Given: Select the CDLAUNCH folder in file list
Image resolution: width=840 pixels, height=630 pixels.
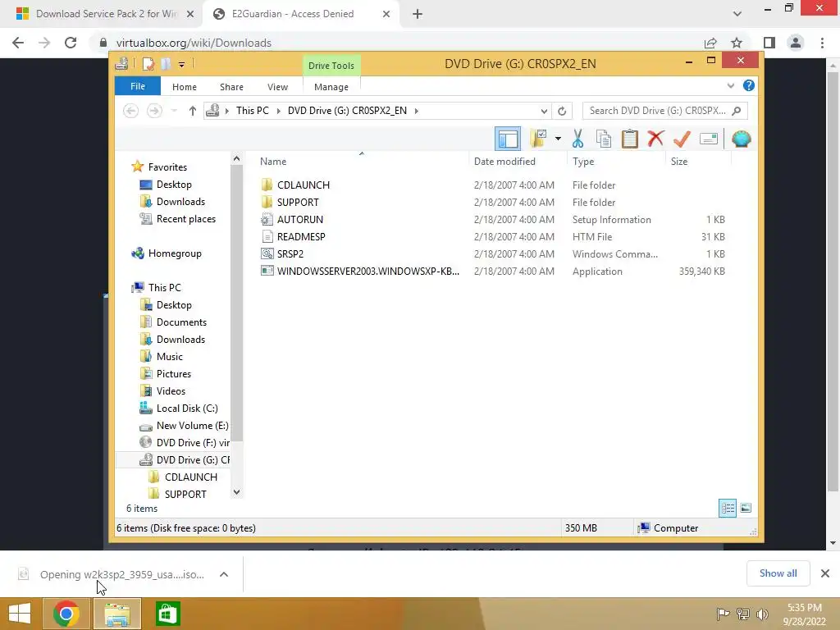Looking at the screenshot, I should [x=304, y=185].
